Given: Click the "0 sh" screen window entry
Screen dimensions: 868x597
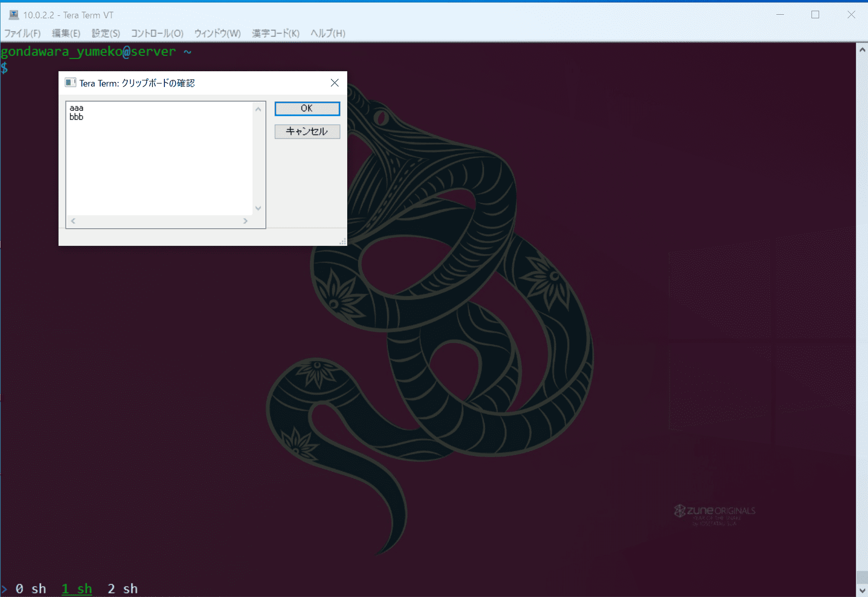Looking at the screenshot, I should [x=31, y=589].
